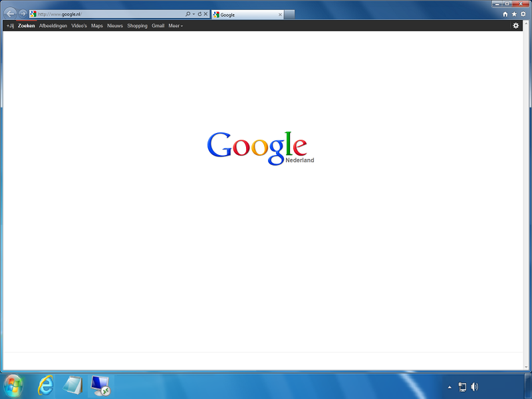Open Favorites with the star icon

514,14
